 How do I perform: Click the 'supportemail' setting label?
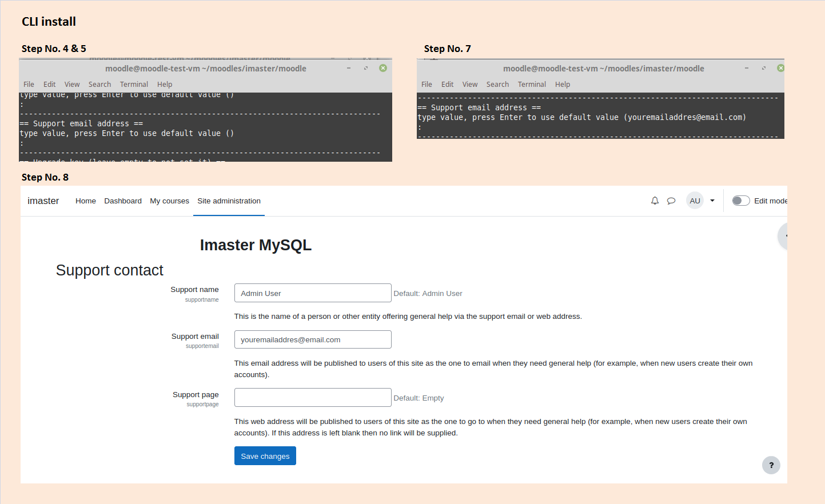pyautogui.click(x=202, y=346)
